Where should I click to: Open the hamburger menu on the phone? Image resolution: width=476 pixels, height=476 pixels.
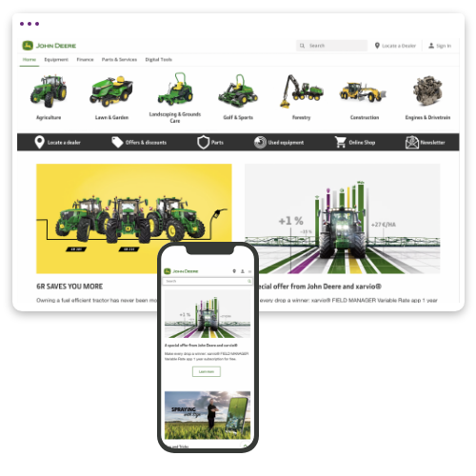[249, 271]
